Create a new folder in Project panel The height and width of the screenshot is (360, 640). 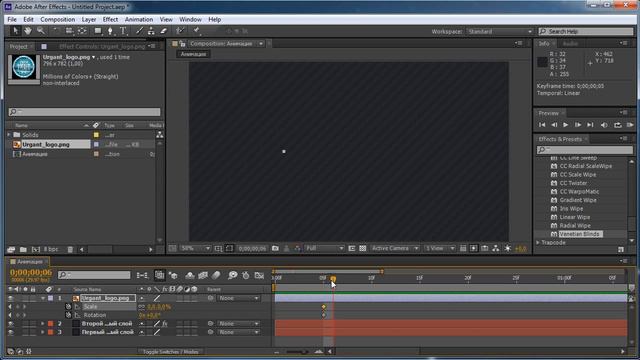coord(23,249)
